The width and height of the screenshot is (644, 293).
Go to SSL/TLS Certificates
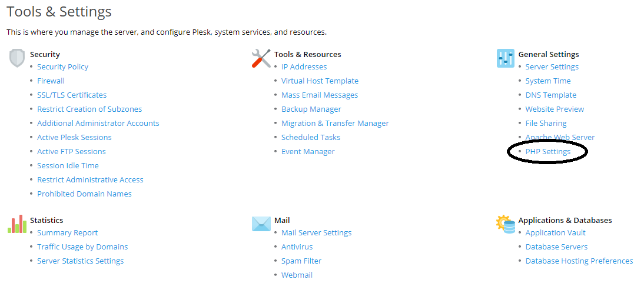coord(72,95)
